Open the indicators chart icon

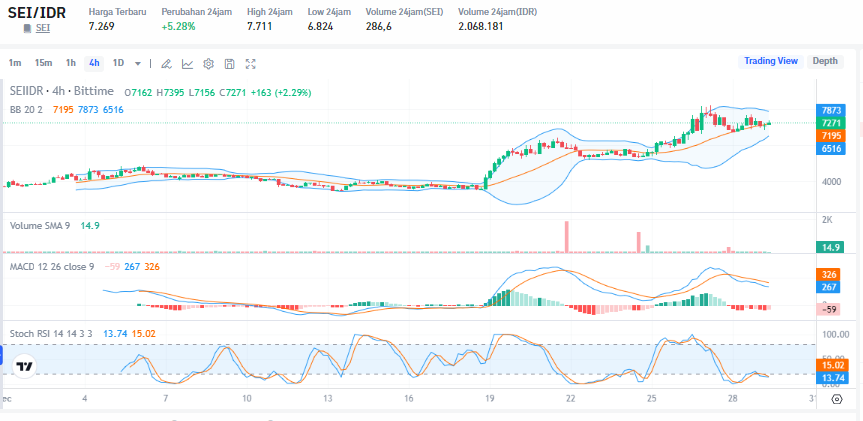coord(188,64)
